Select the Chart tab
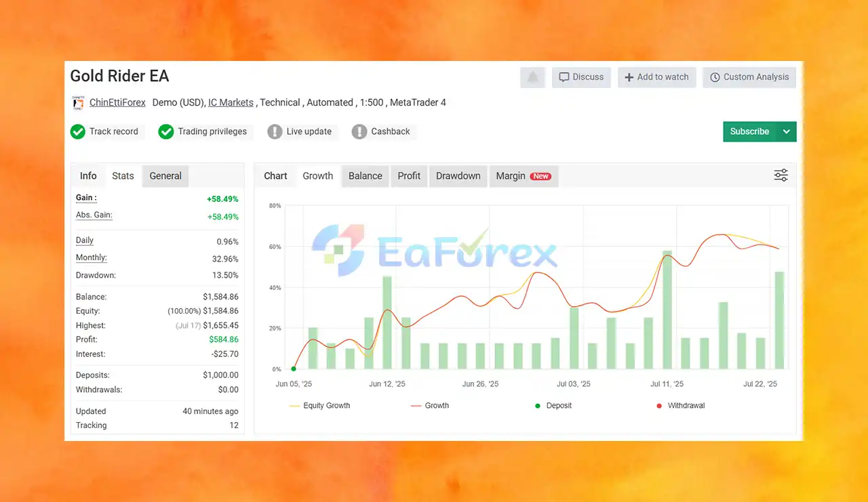This screenshot has width=868, height=502. tap(275, 175)
